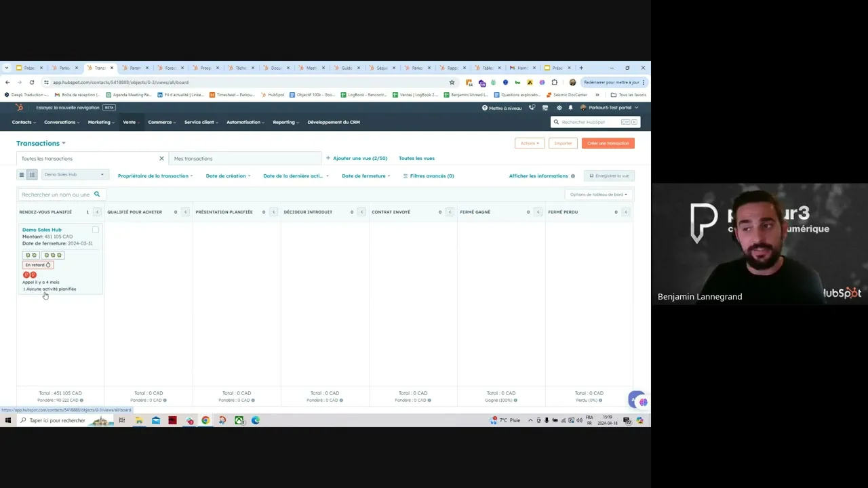
Task: Click 'Redémarrer pour mettre à jour' button
Action: 614,82
